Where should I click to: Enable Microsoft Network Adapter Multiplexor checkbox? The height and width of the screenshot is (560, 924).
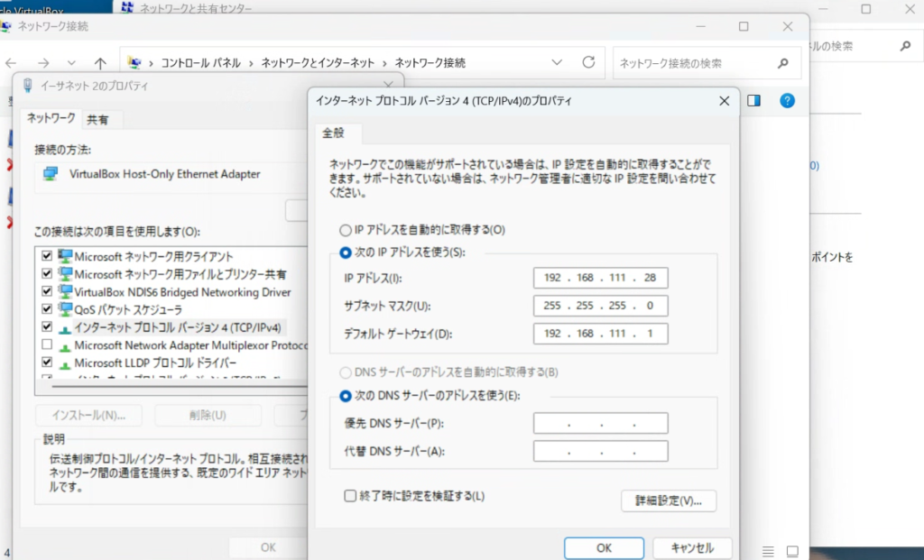tap(47, 344)
